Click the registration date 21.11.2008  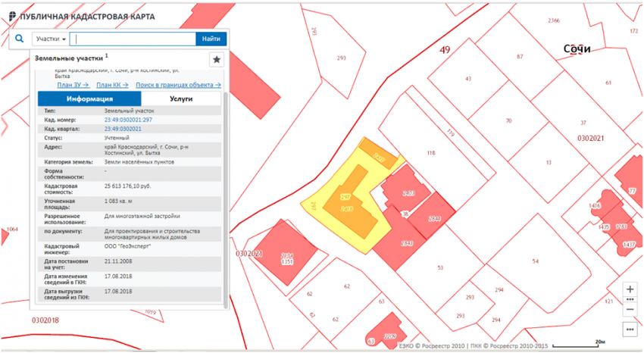tap(118, 261)
